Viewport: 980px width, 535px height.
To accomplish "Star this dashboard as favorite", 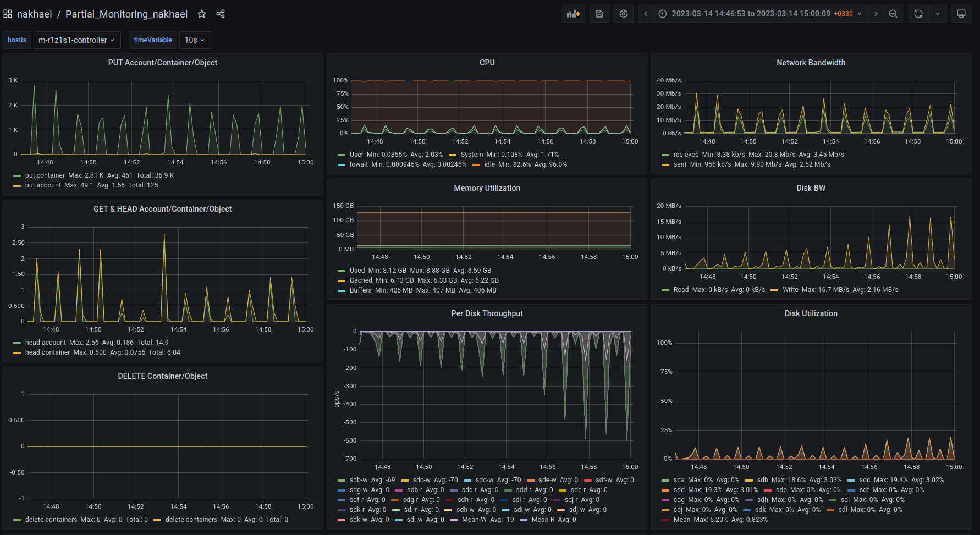I will (202, 14).
